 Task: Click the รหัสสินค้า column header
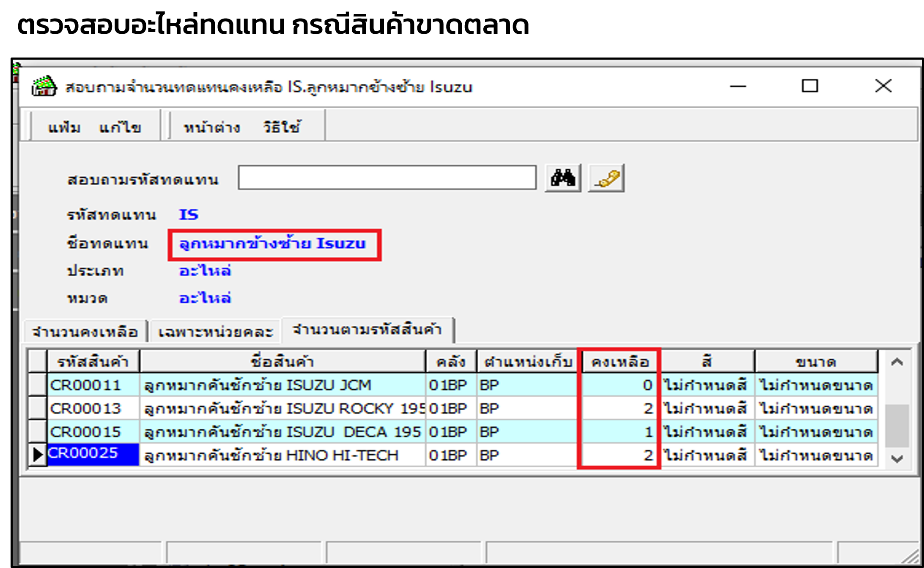pos(93,362)
